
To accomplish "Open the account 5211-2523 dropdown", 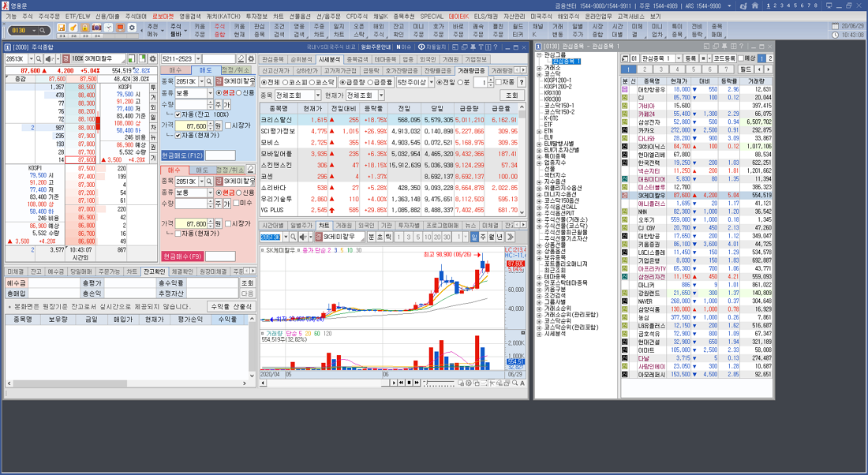I will pyautogui.click(x=196, y=58).
